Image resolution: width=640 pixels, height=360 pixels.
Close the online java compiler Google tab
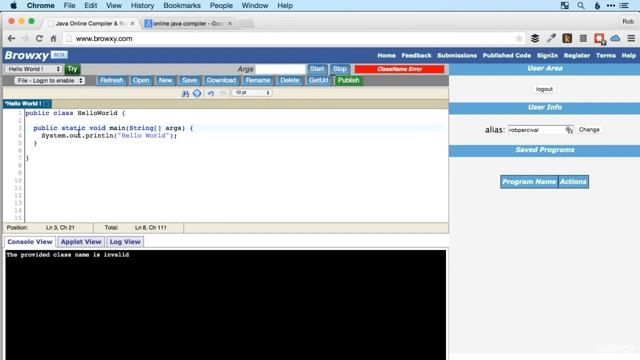(x=230, y=24)
